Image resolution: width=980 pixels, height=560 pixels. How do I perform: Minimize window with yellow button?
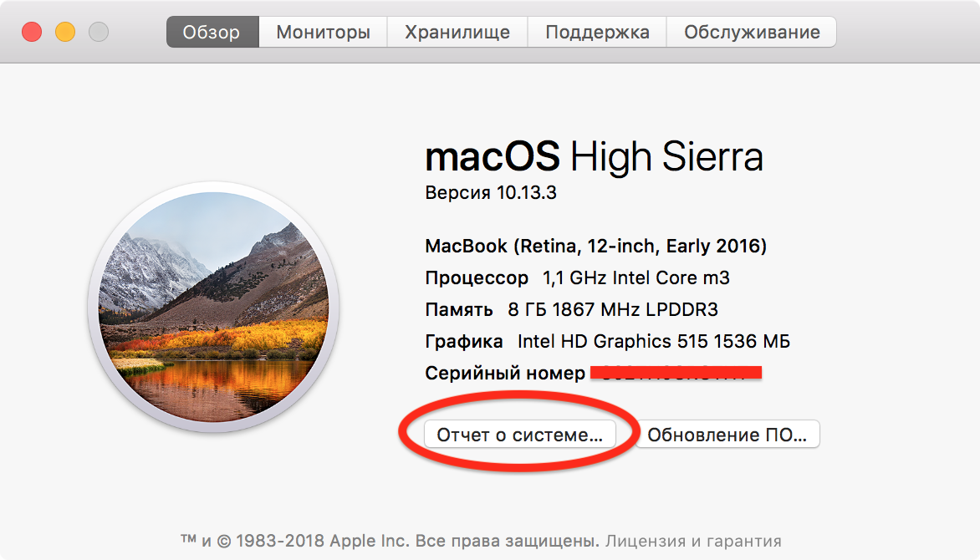pos(65,31)
